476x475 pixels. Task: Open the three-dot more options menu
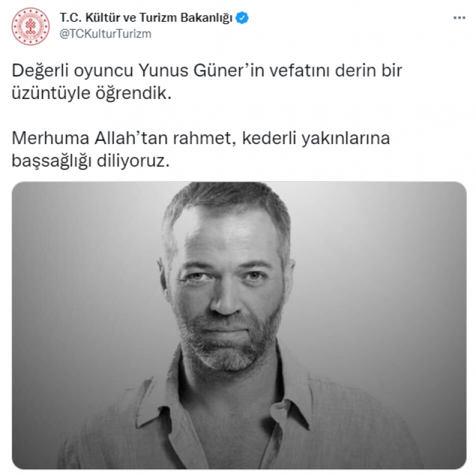(x=459, y=18)
